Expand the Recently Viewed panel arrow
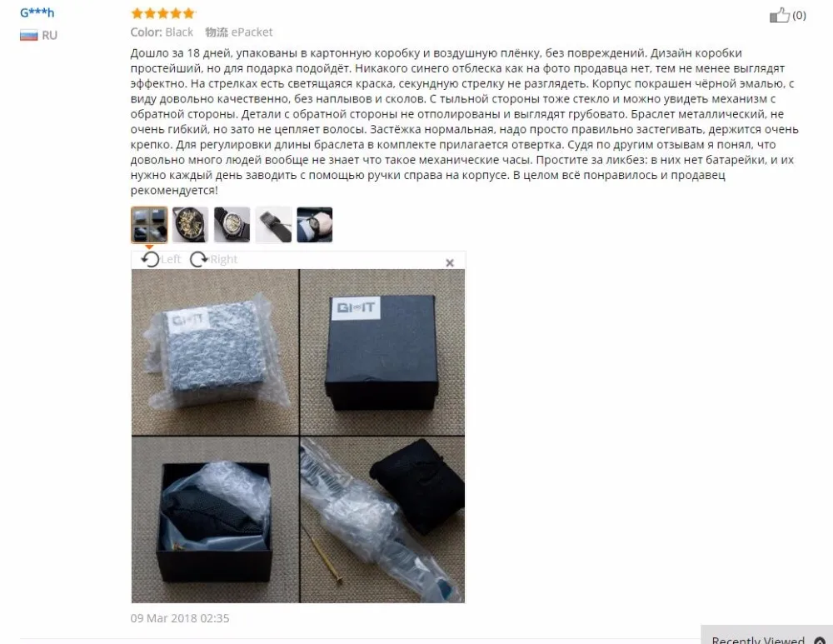This screenshot has width=833, height=644. pyautogui.click(x=819, y=640)
